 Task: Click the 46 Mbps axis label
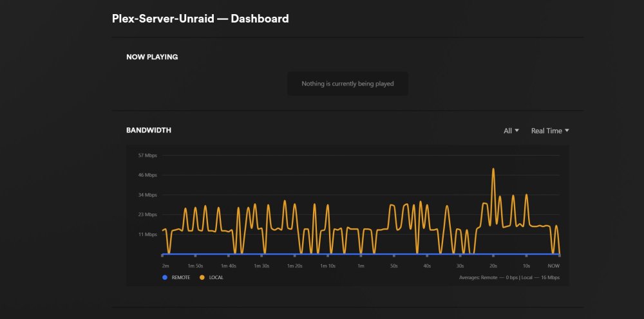point(148,175)
